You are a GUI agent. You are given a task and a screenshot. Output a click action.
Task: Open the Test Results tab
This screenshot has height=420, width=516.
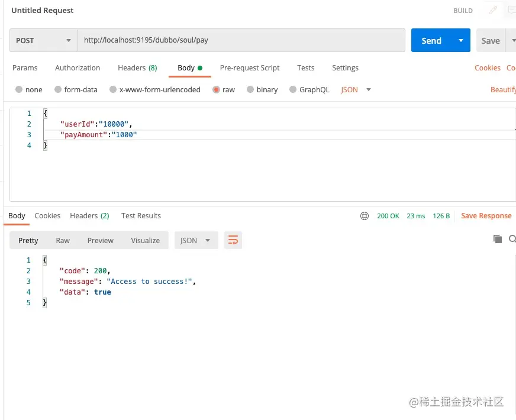pos(141,216)
